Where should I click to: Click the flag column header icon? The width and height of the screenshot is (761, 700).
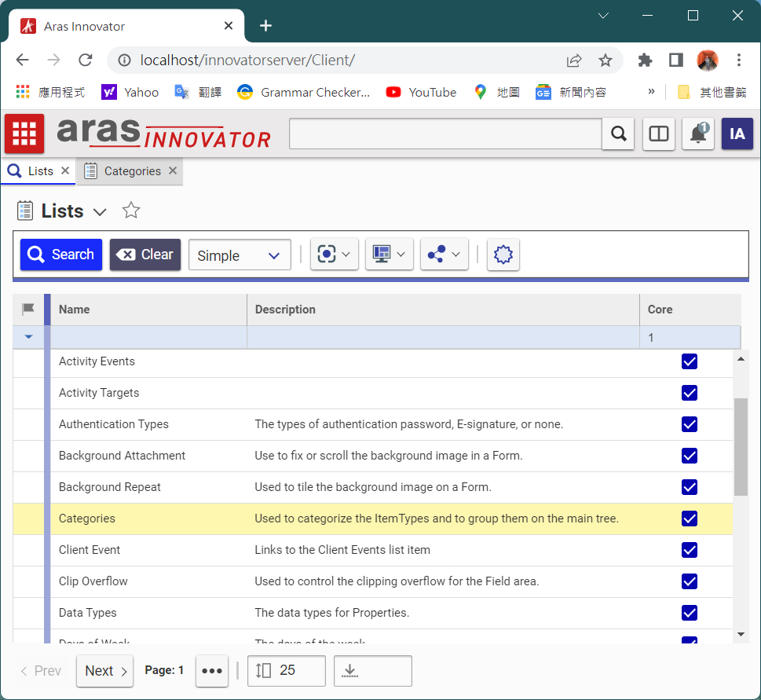click(28, 310)
